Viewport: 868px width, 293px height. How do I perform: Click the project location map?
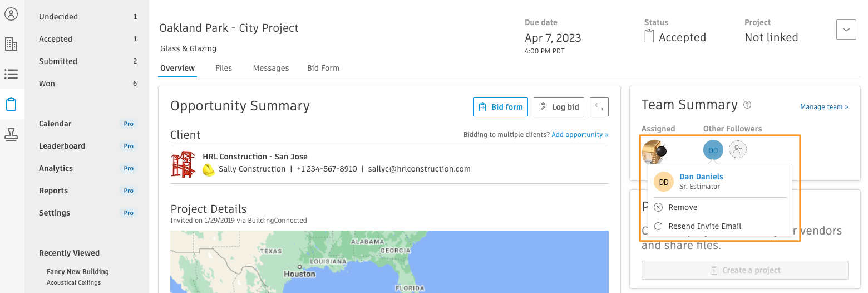(x=389, y=261)
